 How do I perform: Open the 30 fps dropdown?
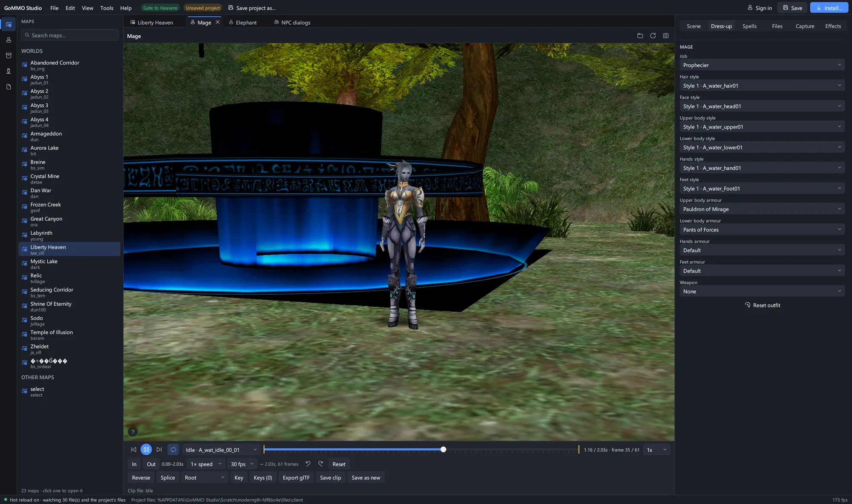pyautogui.click(x=242, y=464)
